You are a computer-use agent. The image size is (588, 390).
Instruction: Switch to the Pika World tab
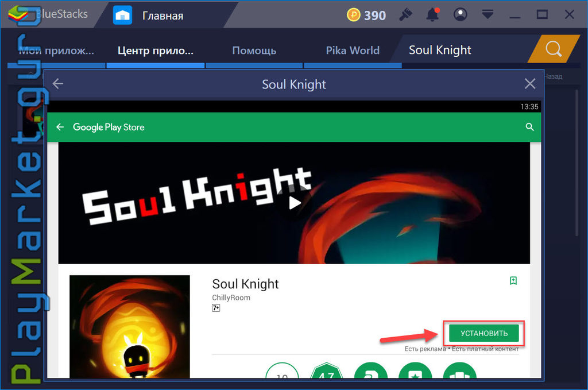[x=353, y=51]
